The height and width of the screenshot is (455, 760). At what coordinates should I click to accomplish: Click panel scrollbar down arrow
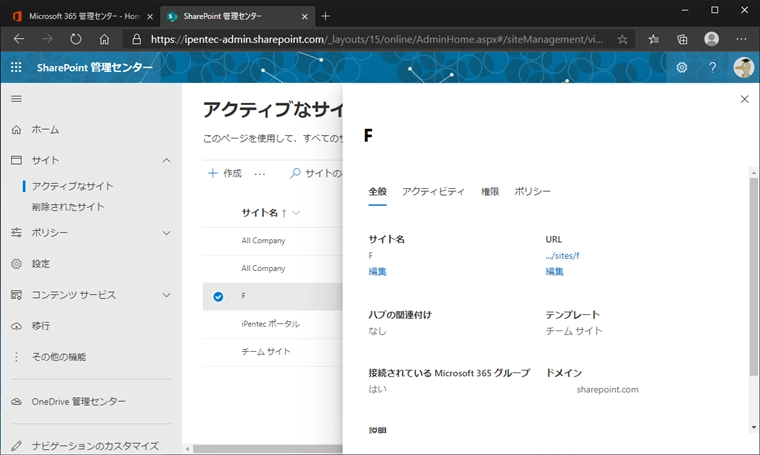pyautogui.click(x=753, y=427)
